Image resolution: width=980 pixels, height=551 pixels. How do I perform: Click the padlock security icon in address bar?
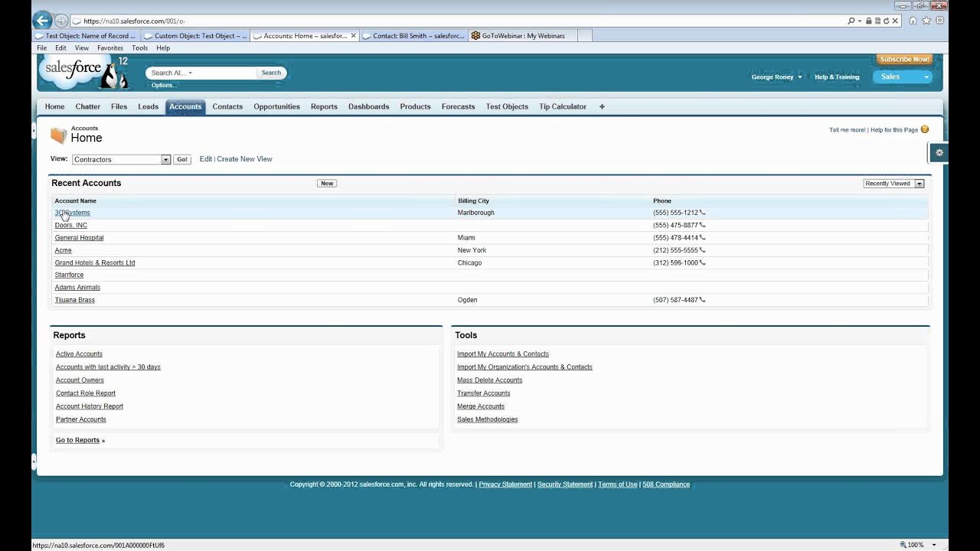point(868,21)
